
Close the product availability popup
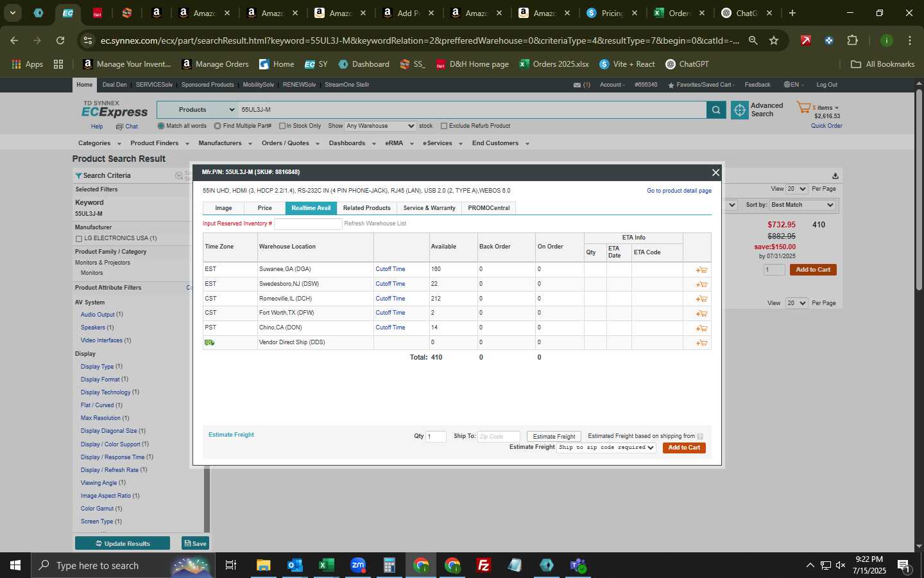click(715, 172)
